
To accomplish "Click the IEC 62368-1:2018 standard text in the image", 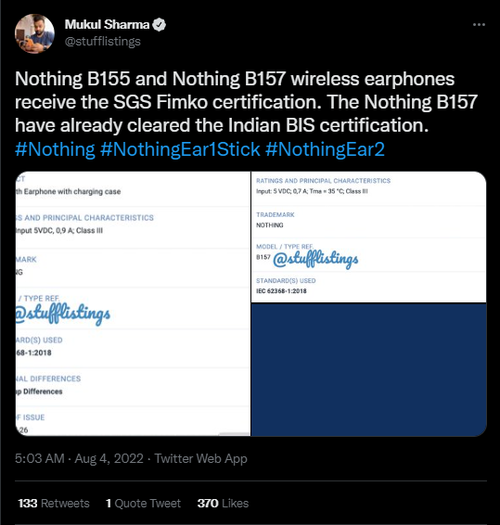I will [x=281, y=291].
